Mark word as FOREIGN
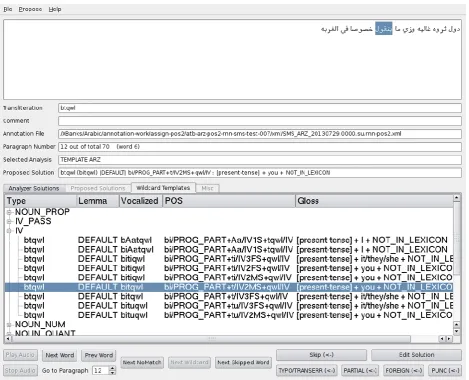469x380 pixels. (x=404, y=370)
